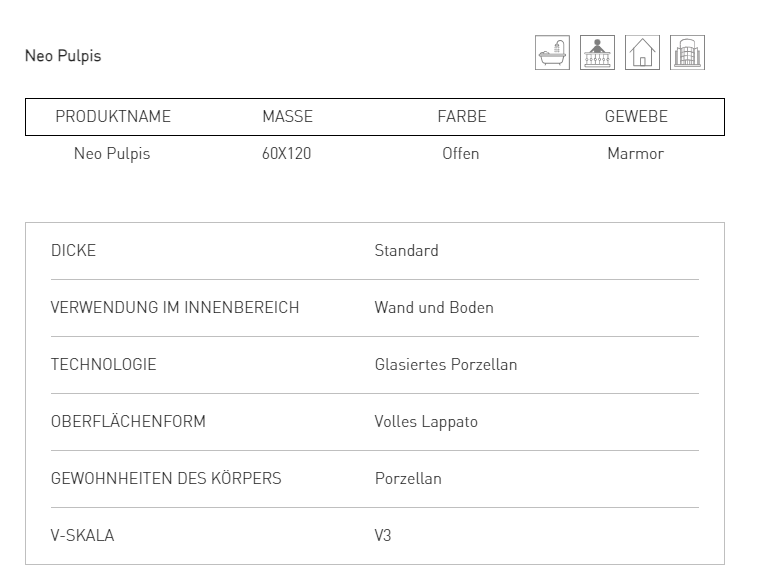765x583 pixels.
Task: Click the MASSE column header
Action: [x=287, y=117]
